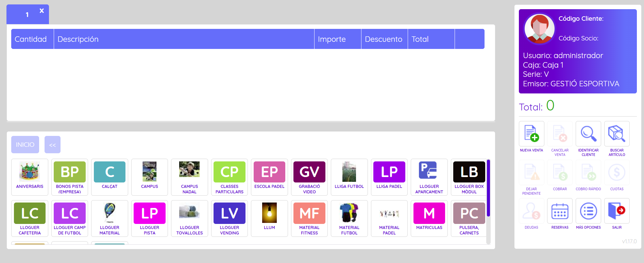Viewport: 644px width, 263px height.
Task: Click the Código Cliente label
Action: [x=581, y=19]
